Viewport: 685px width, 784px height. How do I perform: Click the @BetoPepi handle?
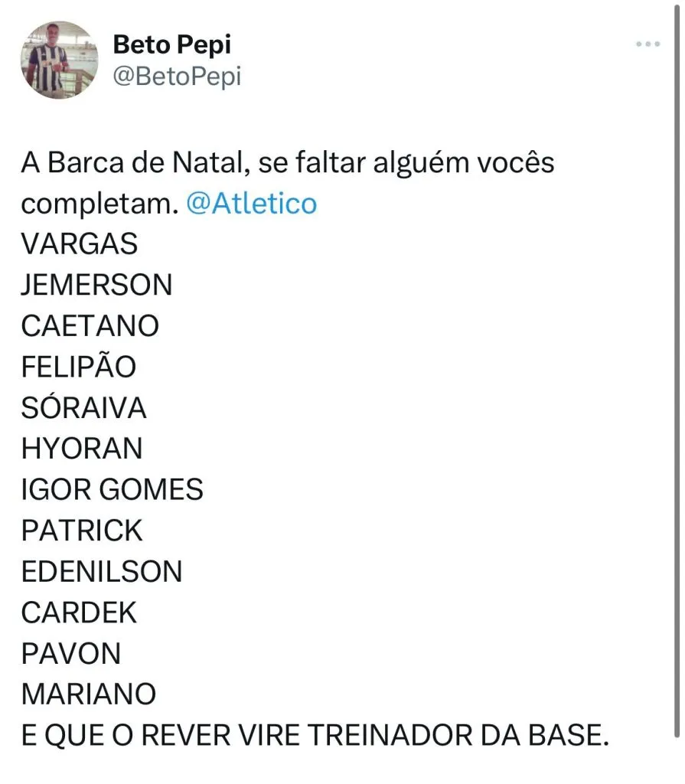coord(177,77)
